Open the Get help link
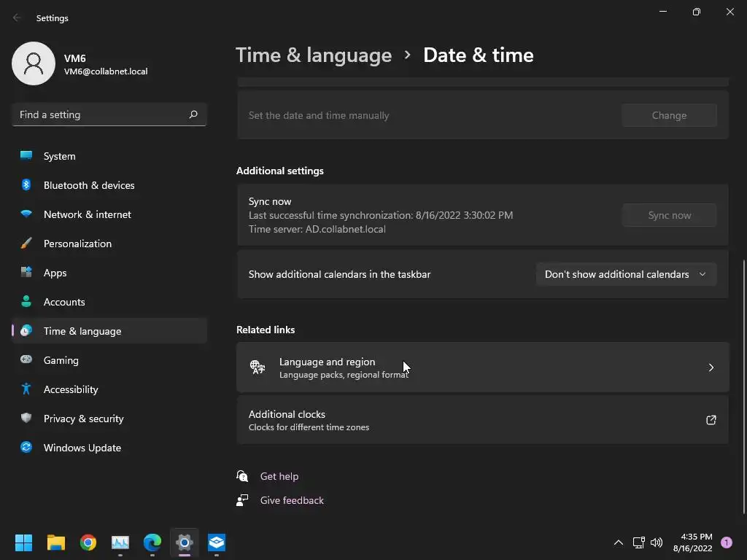This screenshot has width=747, height=560. point(279,475)
